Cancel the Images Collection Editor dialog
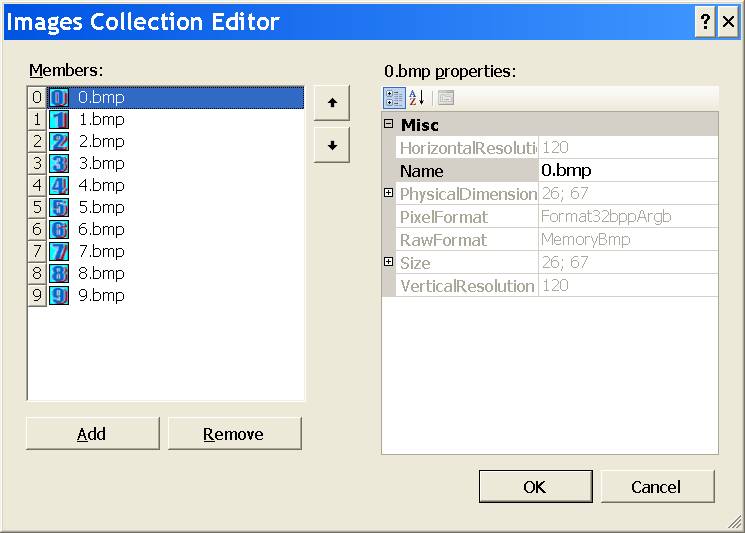 [x=657, y=487]
